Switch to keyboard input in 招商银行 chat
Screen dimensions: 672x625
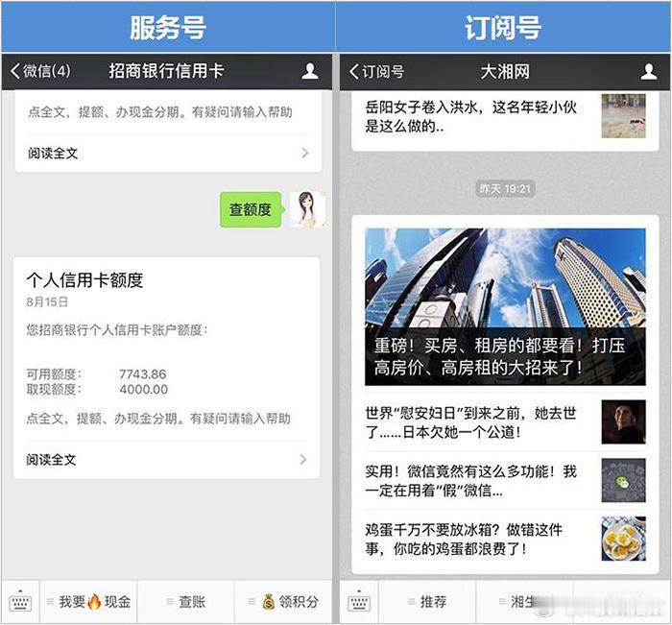pos(20,601)
